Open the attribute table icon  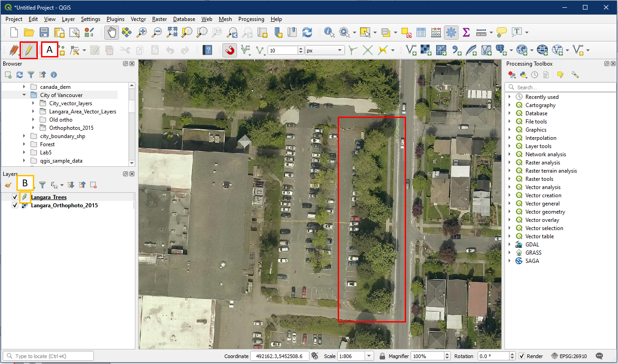point(421,32)
